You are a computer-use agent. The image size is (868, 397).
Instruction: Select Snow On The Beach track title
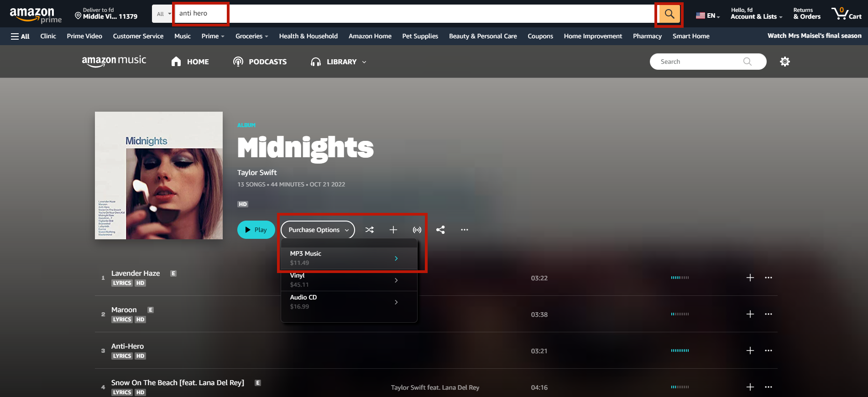point(178,382)
